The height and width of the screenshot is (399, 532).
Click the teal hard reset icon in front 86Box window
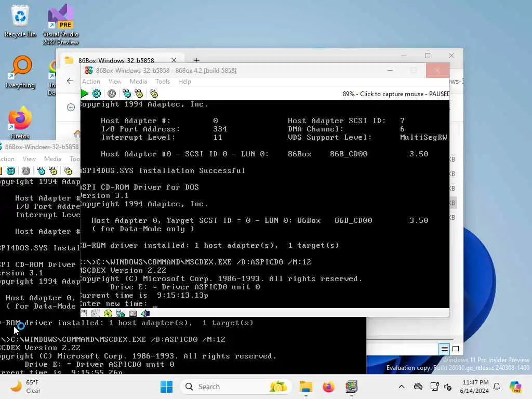pyautogui.click(x=97, y=94)
